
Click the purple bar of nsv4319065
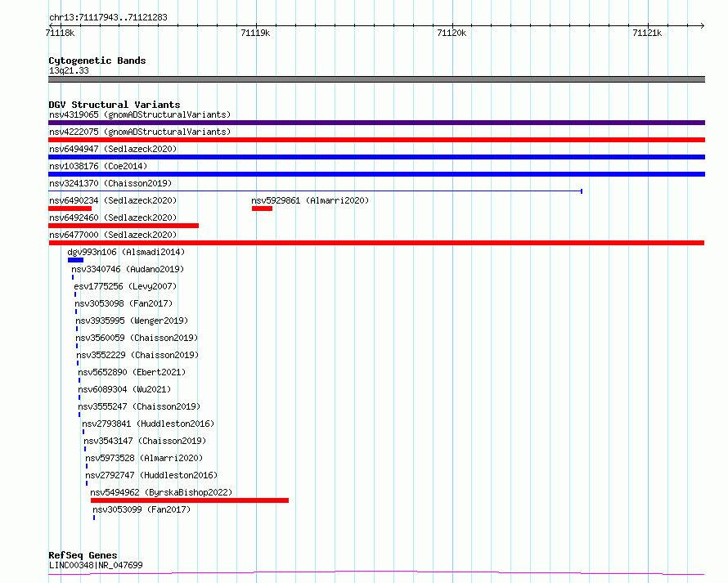(376, 123)
